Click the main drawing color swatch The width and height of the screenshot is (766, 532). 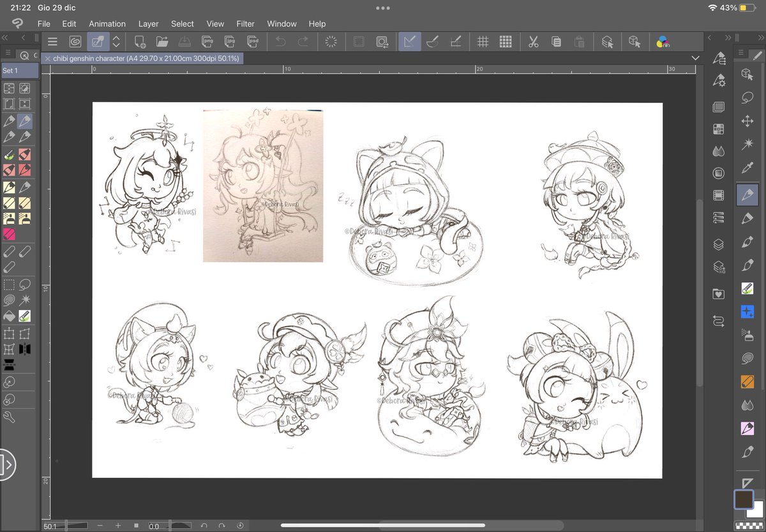744,498
